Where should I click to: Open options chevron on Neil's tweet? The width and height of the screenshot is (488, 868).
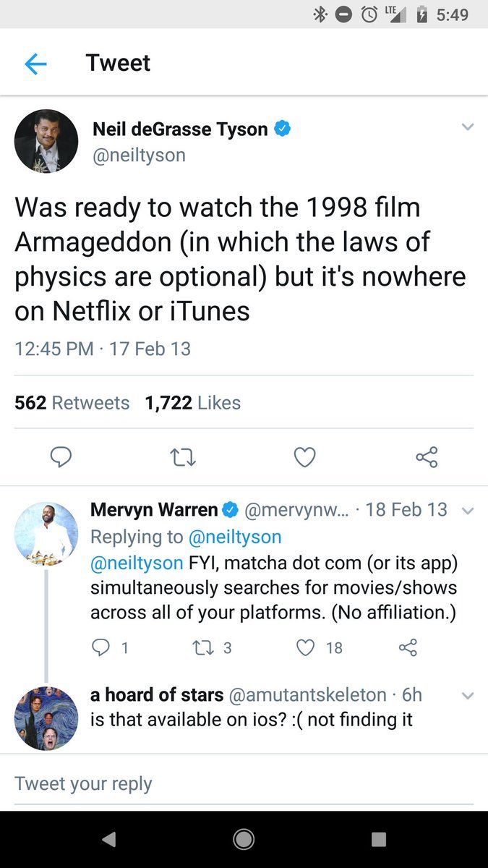click(x=467, y=127)
